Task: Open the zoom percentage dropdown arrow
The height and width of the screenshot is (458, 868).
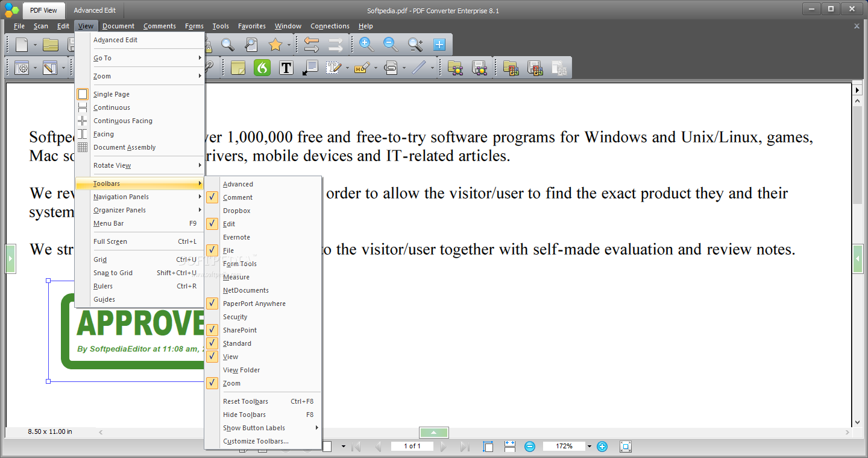Action: [x=590, y=447]
